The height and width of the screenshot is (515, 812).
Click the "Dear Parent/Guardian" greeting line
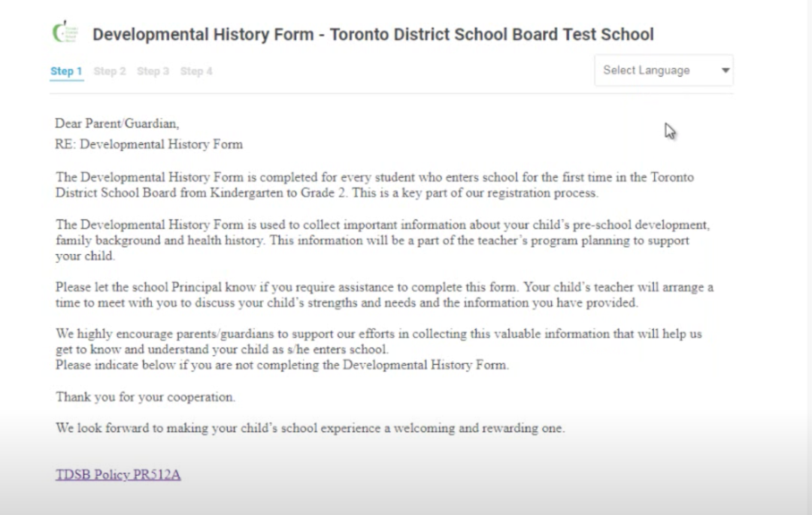[117, 123]
